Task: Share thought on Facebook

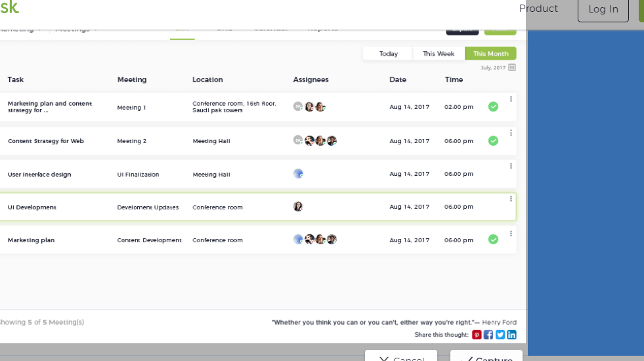Action: tap(488, 335)
